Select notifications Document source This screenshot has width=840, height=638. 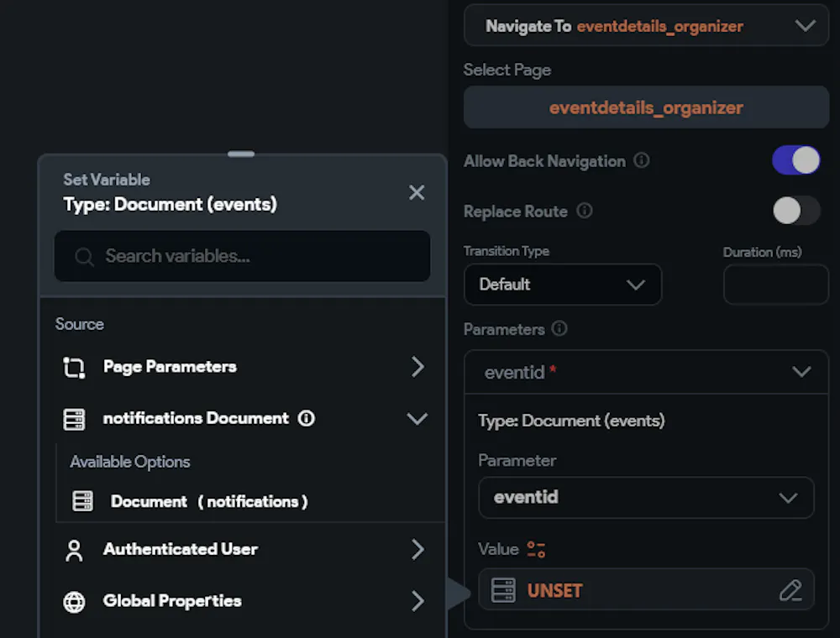[242, 419]
